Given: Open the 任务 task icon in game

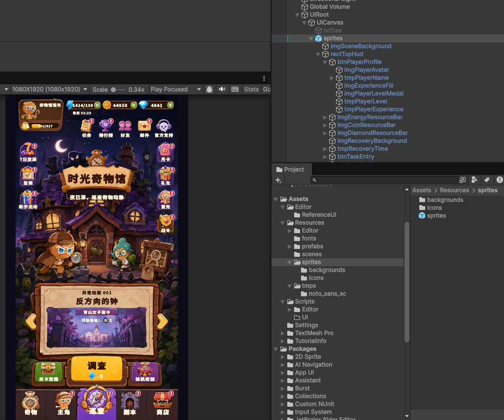Looking at the screenshot, I should point(87,128).
